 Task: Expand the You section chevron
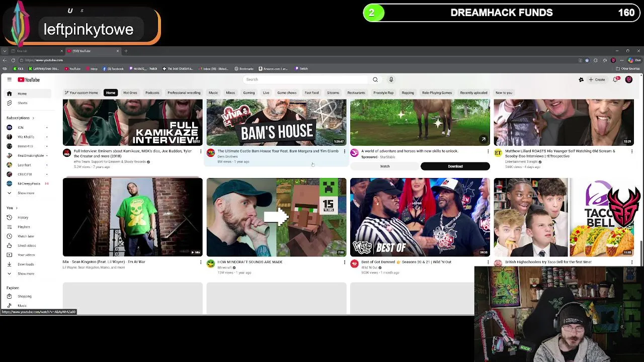click(16, 208)
